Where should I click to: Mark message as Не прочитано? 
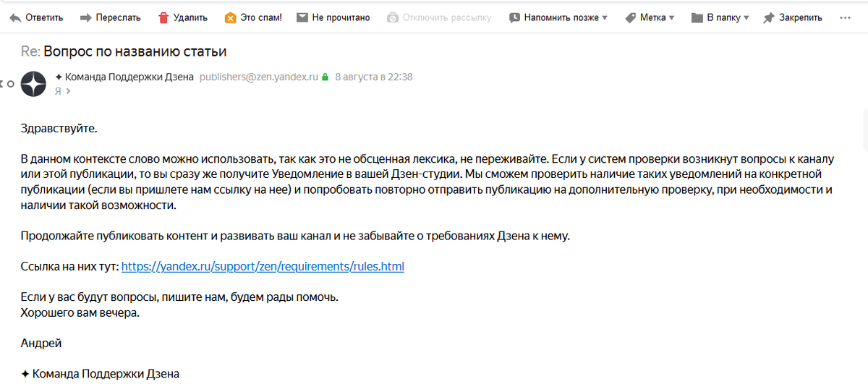click(x=341, y=17)
